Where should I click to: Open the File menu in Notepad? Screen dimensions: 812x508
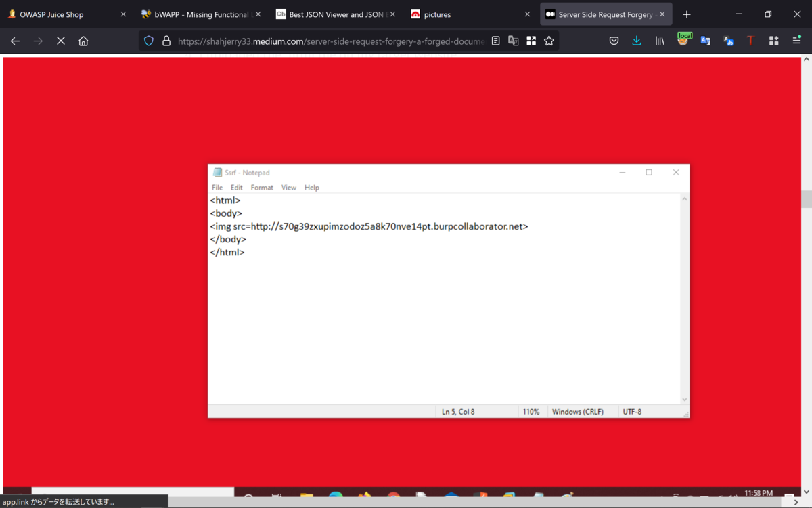217,188
